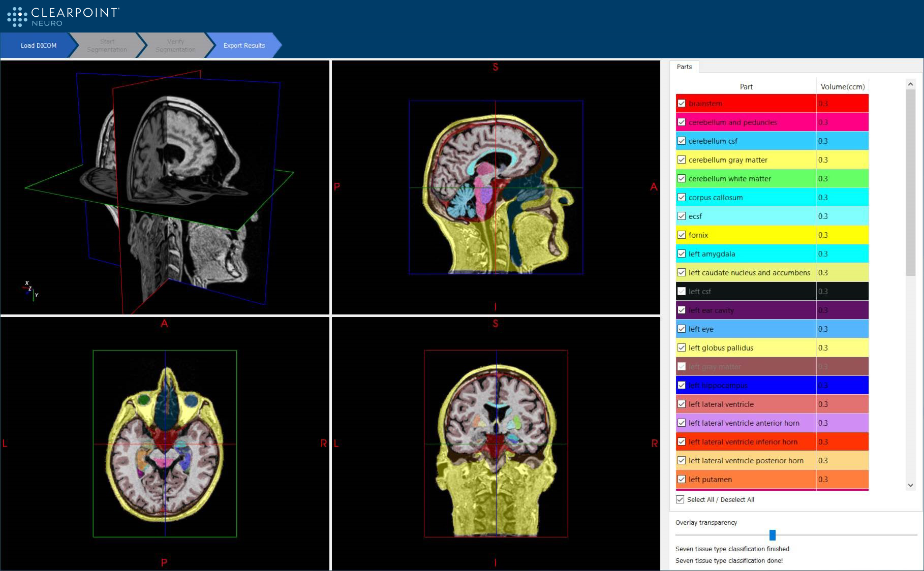Toggle the corpus callosum visibility

point(681,197)
